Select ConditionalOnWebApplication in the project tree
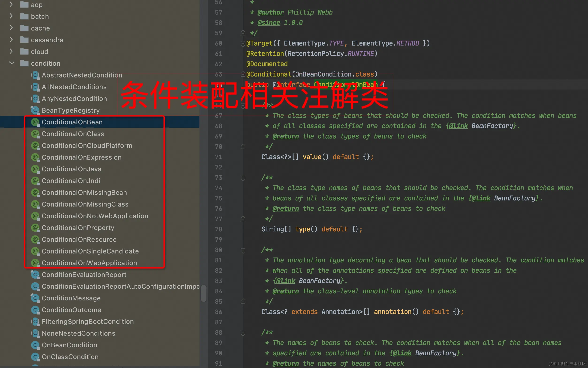Screen dimensions: 588x368 tap(89, 263)
